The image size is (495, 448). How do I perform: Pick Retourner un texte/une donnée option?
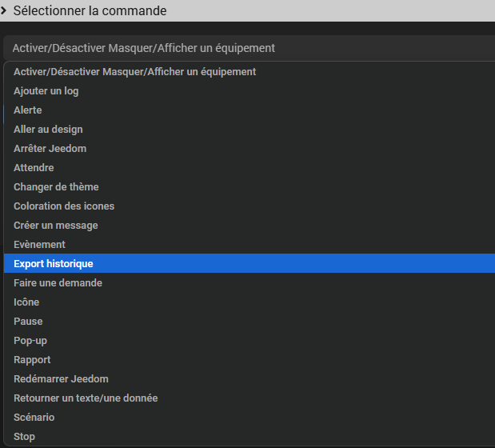click(249, 398)
